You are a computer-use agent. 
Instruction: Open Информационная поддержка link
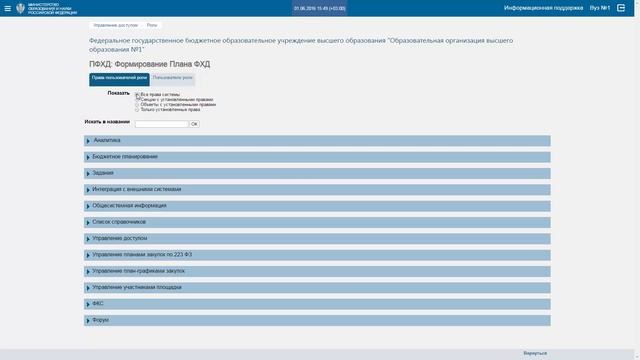543,8
